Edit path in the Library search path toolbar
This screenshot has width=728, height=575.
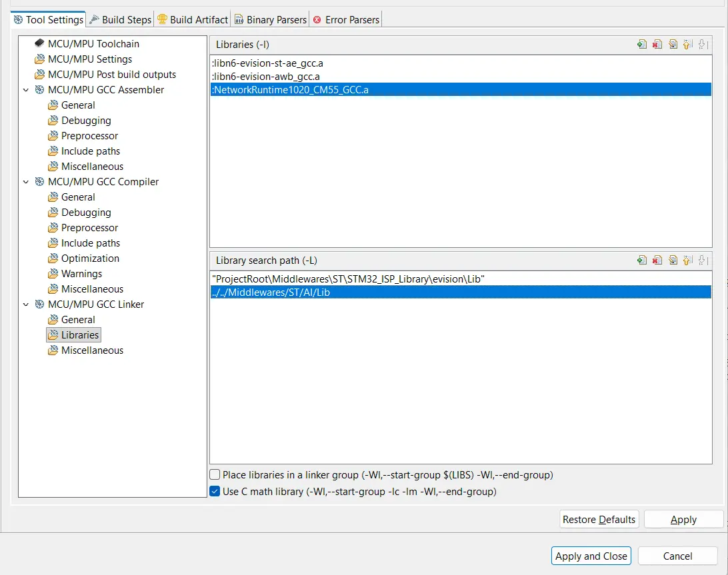coord(673,261)
